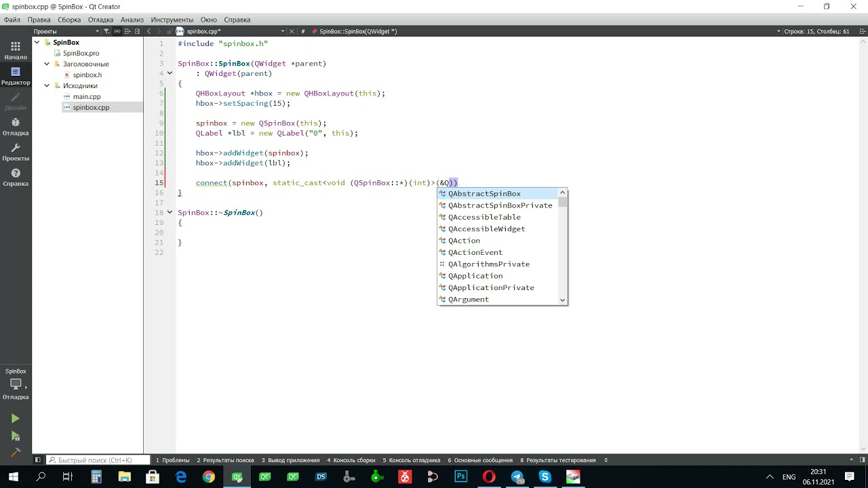This screenshot has width=868, height=488.
Task: Open the Сборка menu
Action: 69,20
